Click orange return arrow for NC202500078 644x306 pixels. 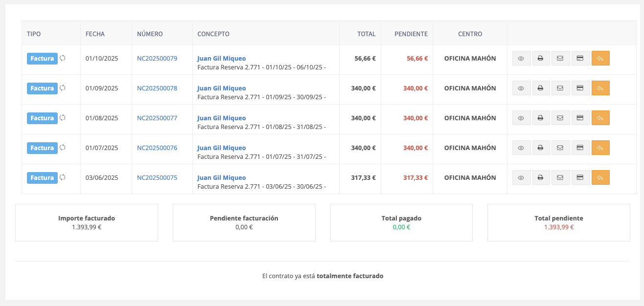click(600, 88)
